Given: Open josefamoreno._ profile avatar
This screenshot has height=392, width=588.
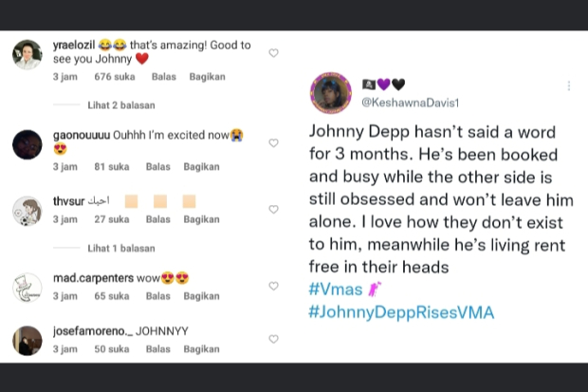Looking at the screenshot, I should (27, 340).
